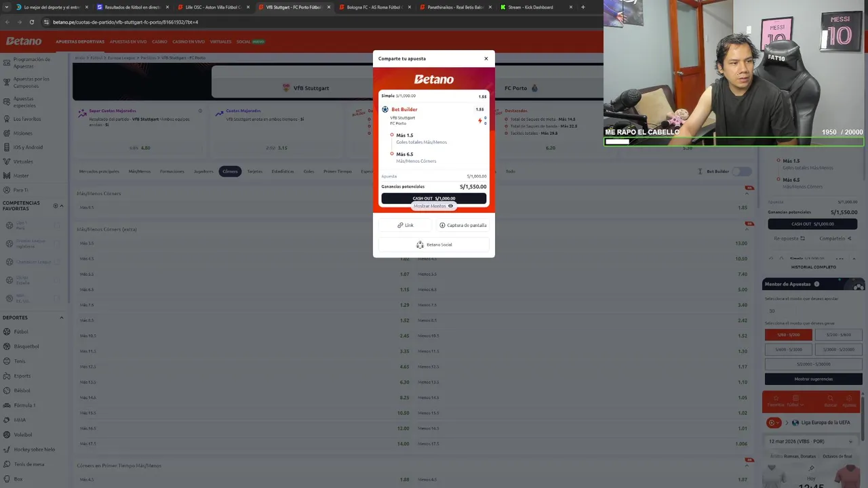This screenshot has height=488, width=868.
Task: Collapse the Deportes section
Action: point(61,318)
